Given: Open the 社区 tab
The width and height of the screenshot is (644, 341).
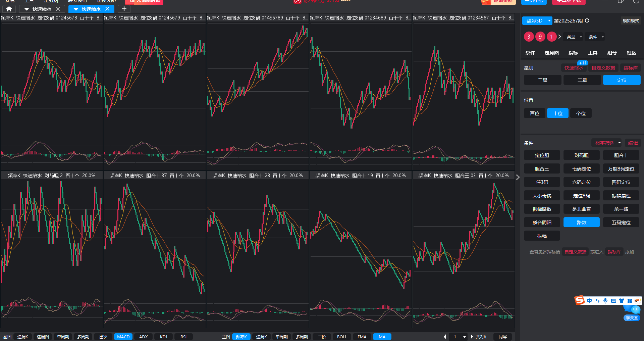Looking at the screenshot, I should [x=631, y=53].
